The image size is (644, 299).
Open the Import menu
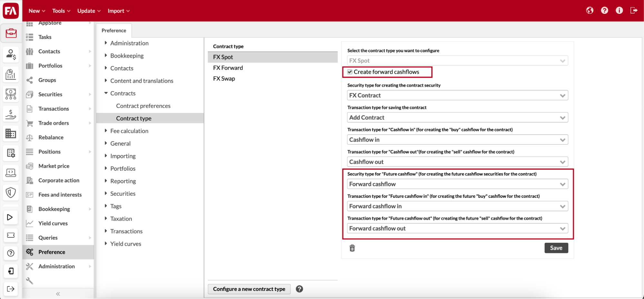[119, 11]
